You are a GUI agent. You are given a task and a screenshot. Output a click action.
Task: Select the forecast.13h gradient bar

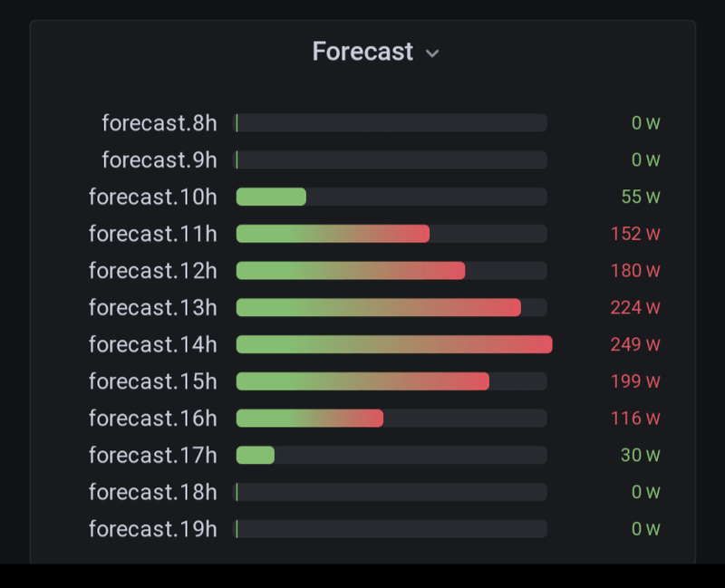pos(378,307)
